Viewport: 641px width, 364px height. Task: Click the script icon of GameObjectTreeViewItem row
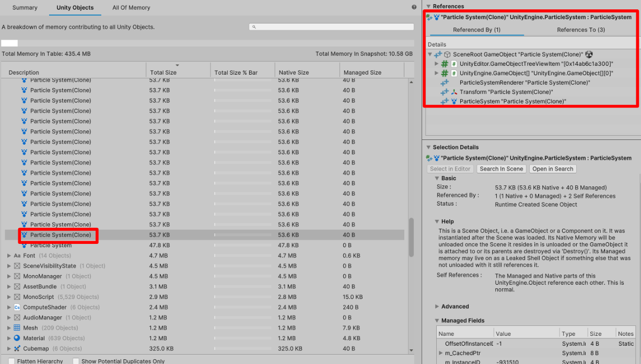pos(454,64)
